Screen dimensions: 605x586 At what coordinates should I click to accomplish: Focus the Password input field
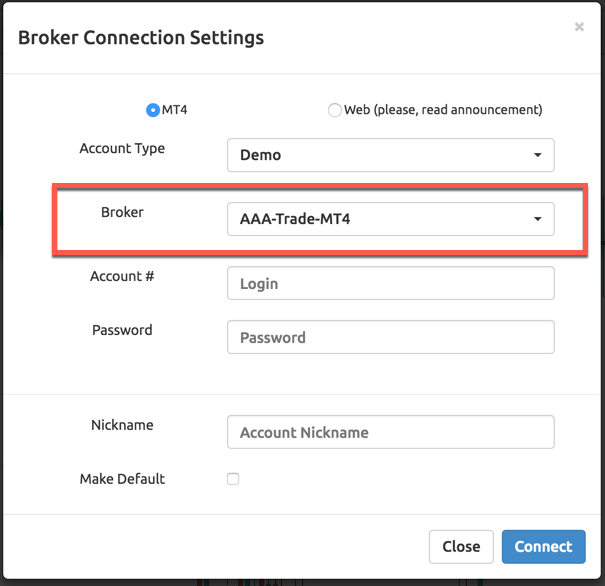390,337
